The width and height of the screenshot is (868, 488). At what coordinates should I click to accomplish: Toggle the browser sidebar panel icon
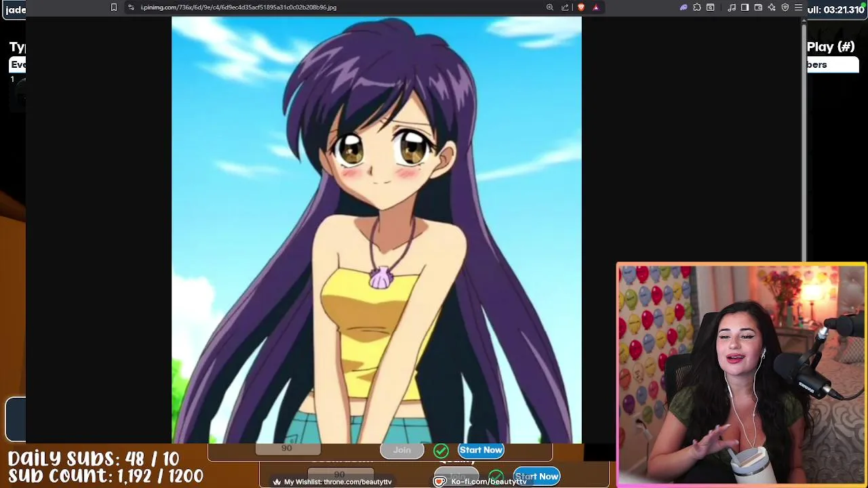click(745, 7)
